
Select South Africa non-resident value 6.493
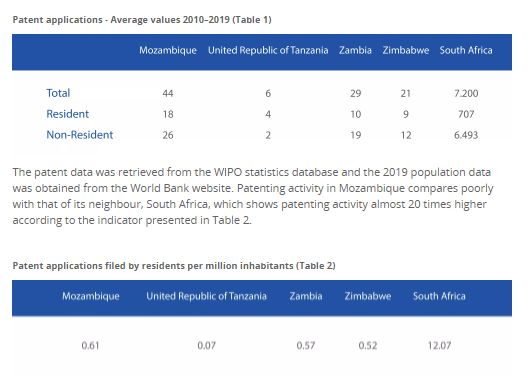[x=466, y=135]
